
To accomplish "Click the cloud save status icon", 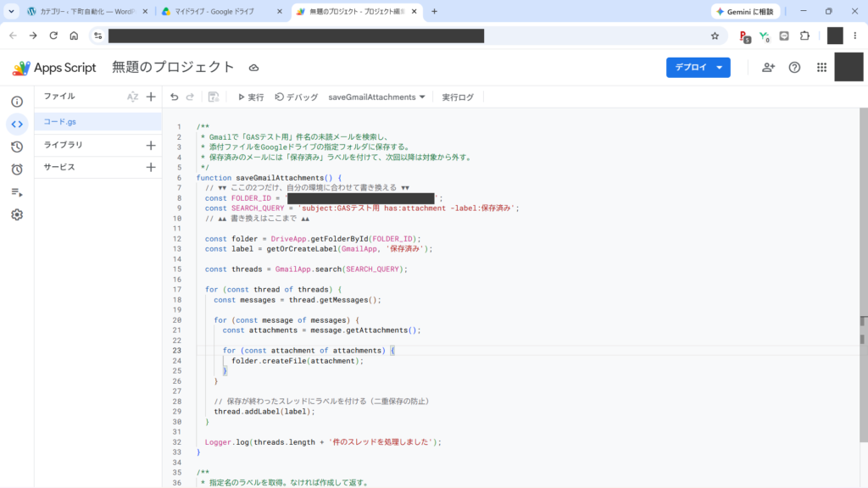I will [x=253, y=68].
